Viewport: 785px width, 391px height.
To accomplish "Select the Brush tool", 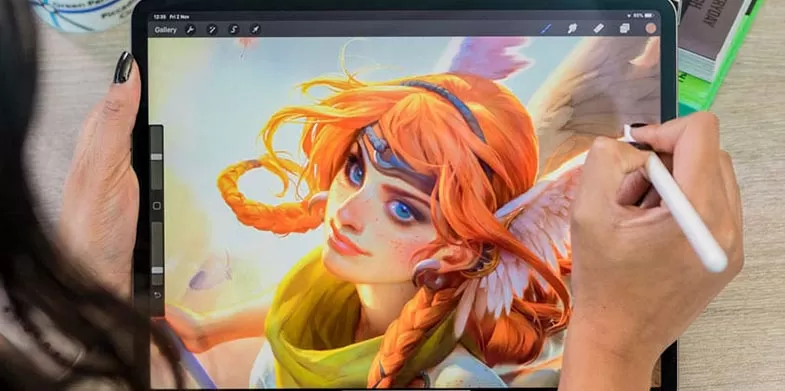I will point(546,29).
